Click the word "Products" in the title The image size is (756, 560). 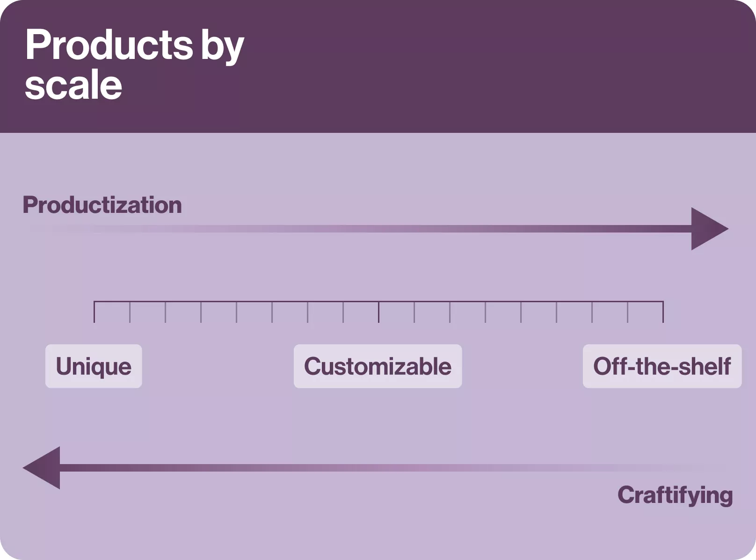click(109, 45)
